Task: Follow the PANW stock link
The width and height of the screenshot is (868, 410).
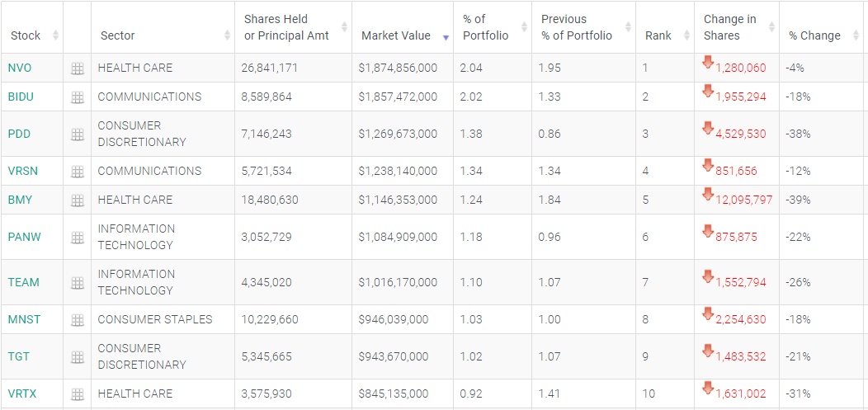Action: (24, 237)
